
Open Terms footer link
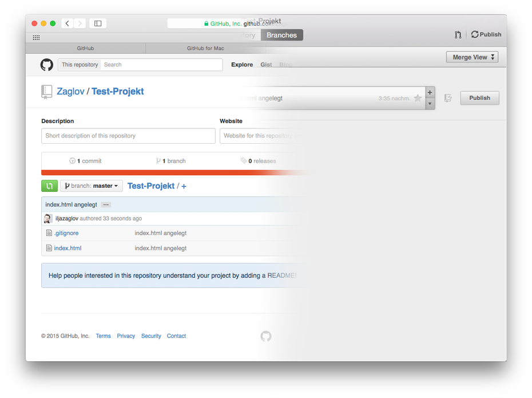click(103, 336)
